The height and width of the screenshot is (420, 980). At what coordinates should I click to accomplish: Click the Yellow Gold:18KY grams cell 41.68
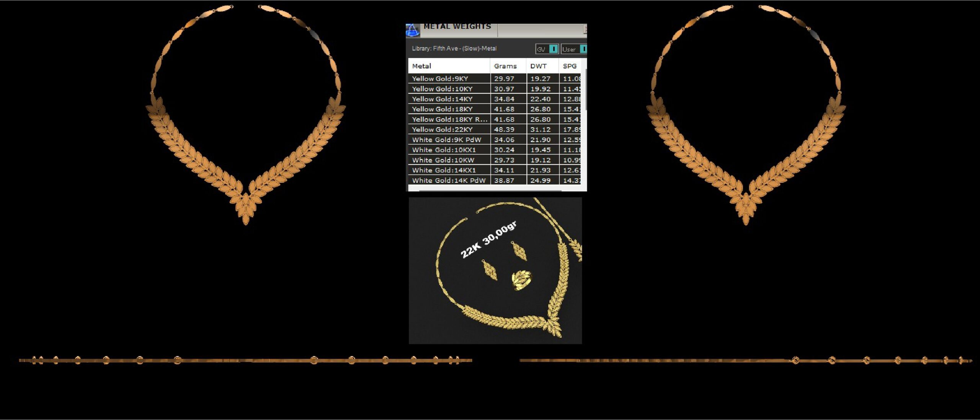pos(505,109)
